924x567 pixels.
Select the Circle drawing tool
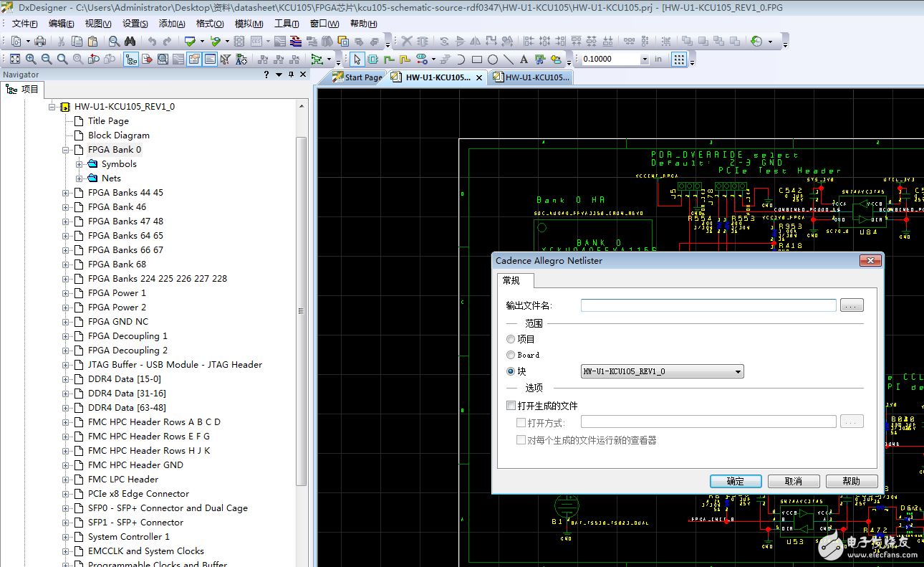tap(493, 59)
